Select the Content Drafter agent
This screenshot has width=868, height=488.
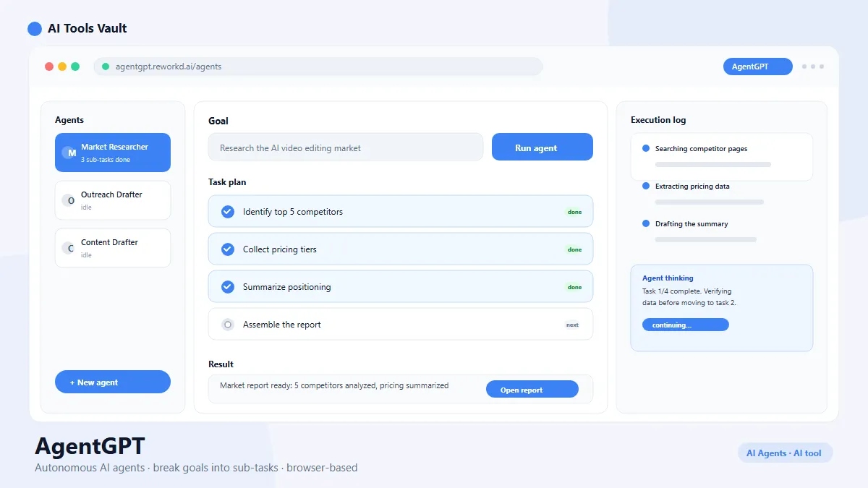113,248
